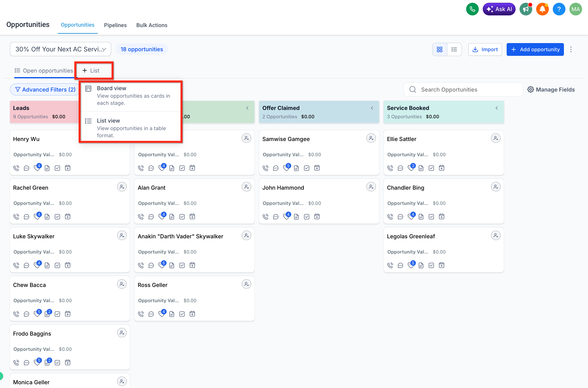Select the Opportunities tab

click(78, 25)
